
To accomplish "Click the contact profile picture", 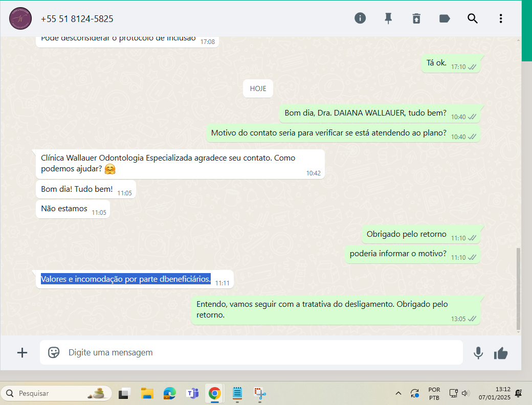I will coord(20,18).
